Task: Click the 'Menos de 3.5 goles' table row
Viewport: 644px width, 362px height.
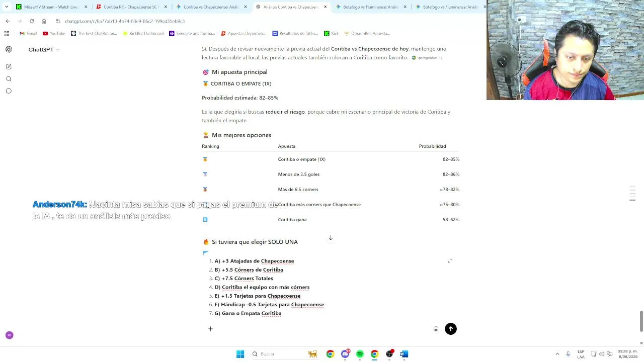Action: coord(331,174)
